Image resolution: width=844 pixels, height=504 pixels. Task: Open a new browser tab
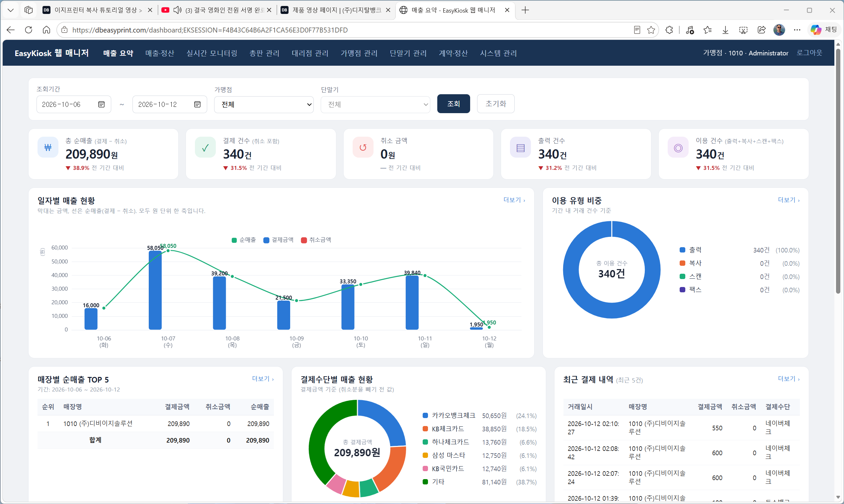point(525,10)
